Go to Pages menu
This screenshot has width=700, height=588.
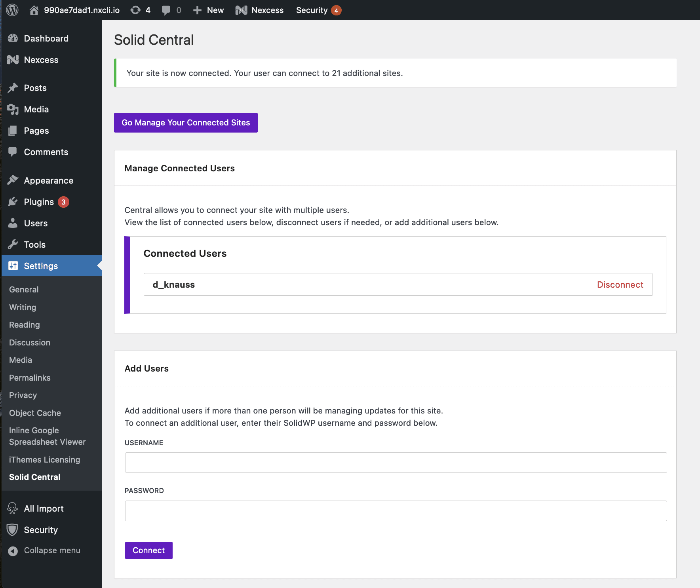point(36,131)
